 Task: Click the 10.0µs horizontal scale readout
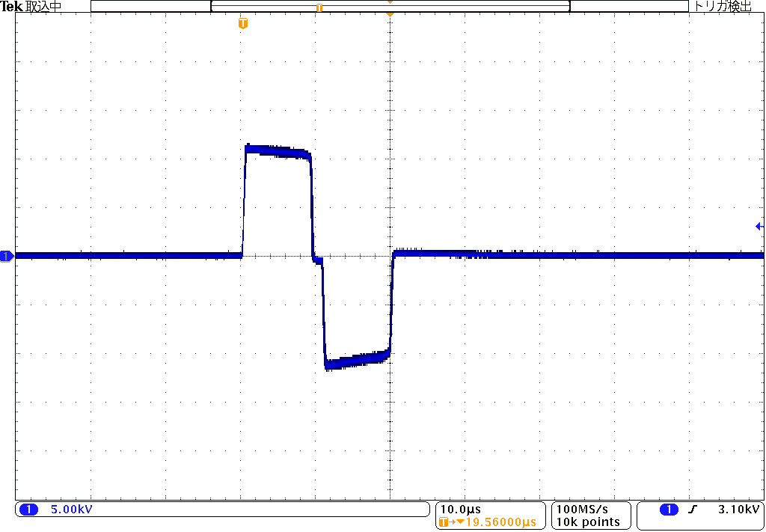click(x=460, y=510)
